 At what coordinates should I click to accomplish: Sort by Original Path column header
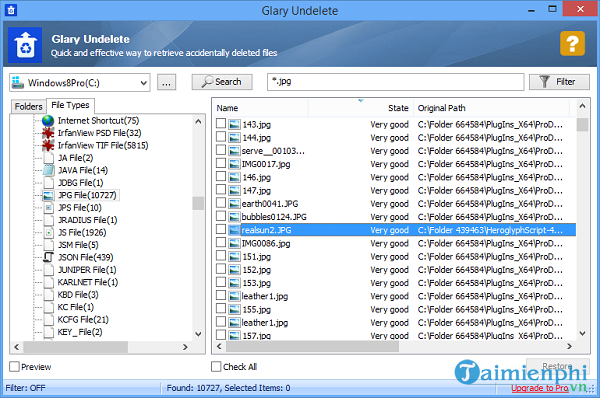[x=492, y=108]
